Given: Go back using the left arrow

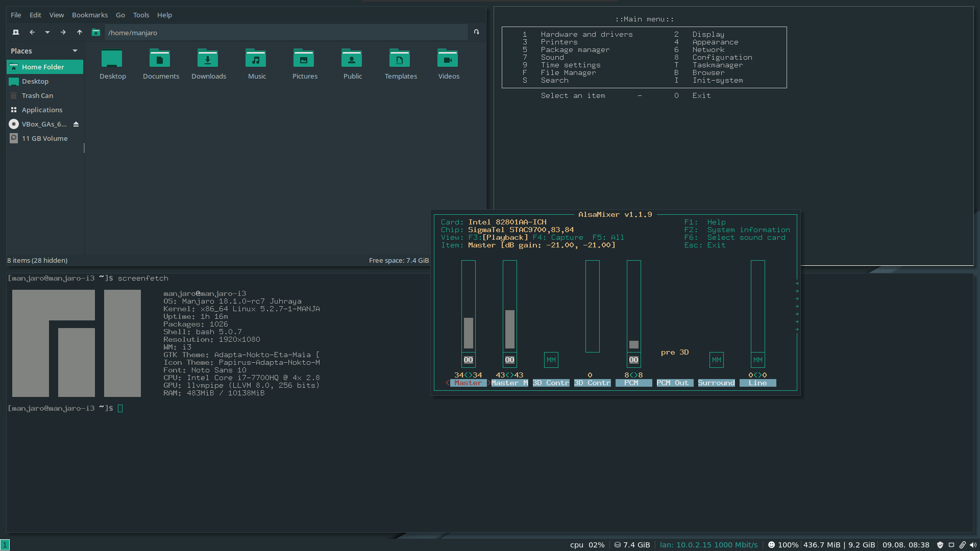Looking at the screenshot, I should tap(32, 32).
